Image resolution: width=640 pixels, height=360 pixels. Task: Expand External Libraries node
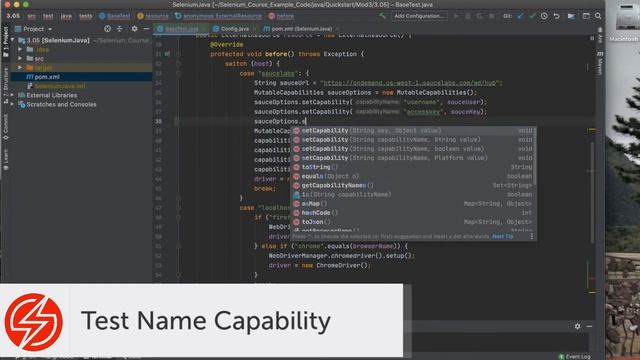[12, 95]
